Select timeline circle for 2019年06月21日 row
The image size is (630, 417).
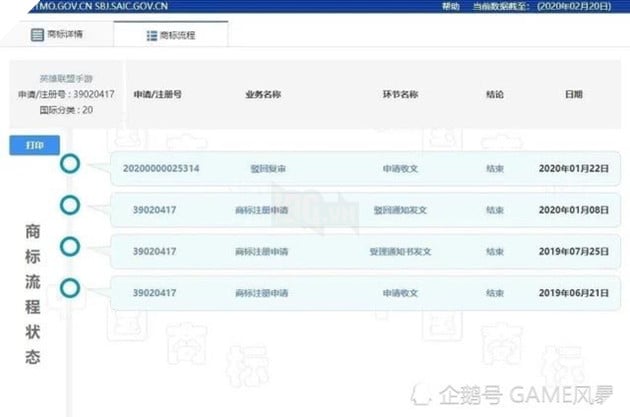pyautogui.click(x=70, y=288)
